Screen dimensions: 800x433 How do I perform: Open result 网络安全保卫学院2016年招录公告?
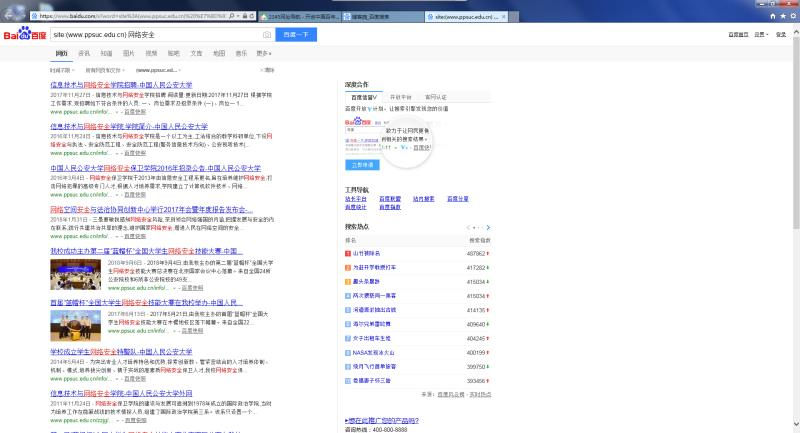[155, 168]
